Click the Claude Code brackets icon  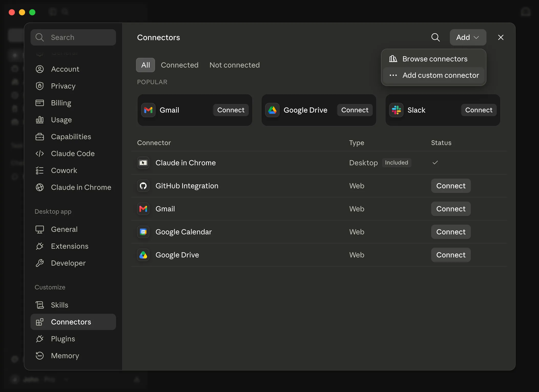tap(40, 154)
